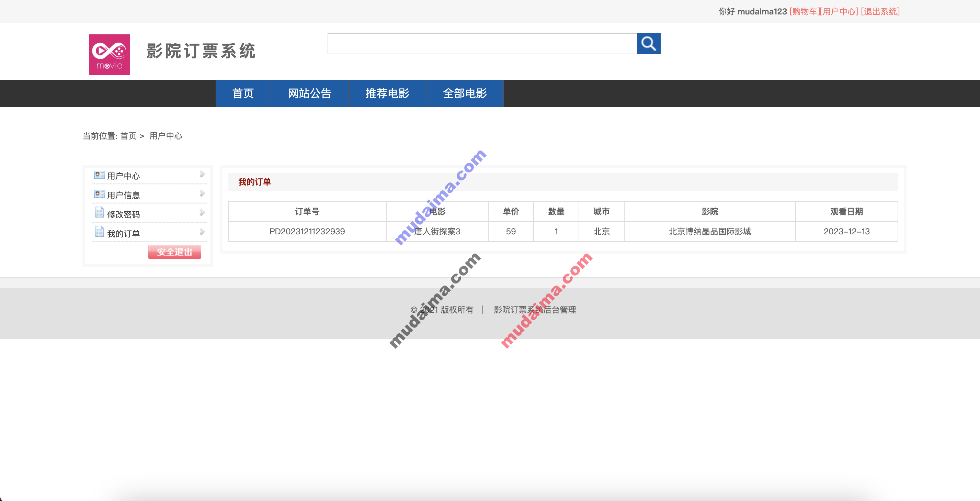Go to 推荐电影 in the navbar
Viewport: 980px width, 501px height.
tap(387, 93)
